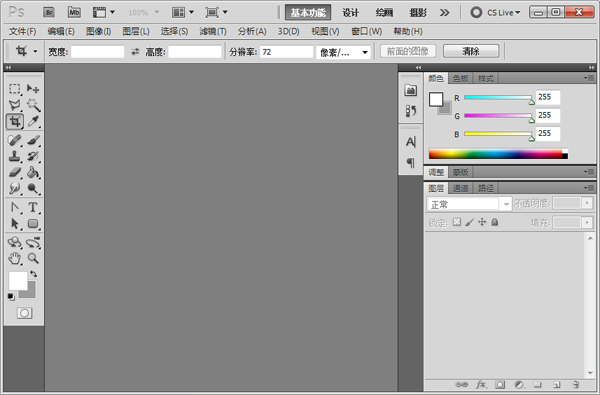Open the Character panel icon

(x=411, y=142)
